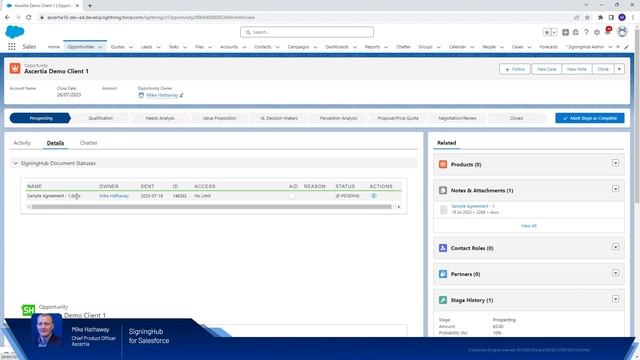The width and height of the screenshot is (640, 360).
Task: Click the Clone button
Action: (x=603, y=69)
